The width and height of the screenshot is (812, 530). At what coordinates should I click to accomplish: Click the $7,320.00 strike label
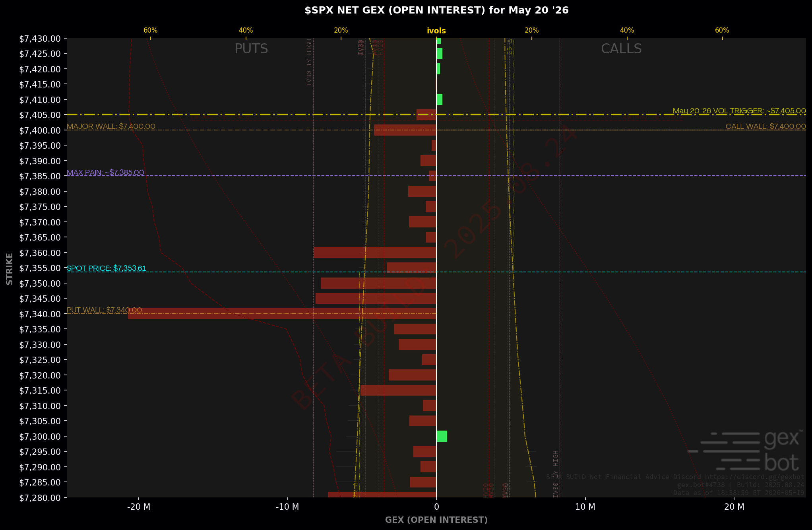coord(40,375)
